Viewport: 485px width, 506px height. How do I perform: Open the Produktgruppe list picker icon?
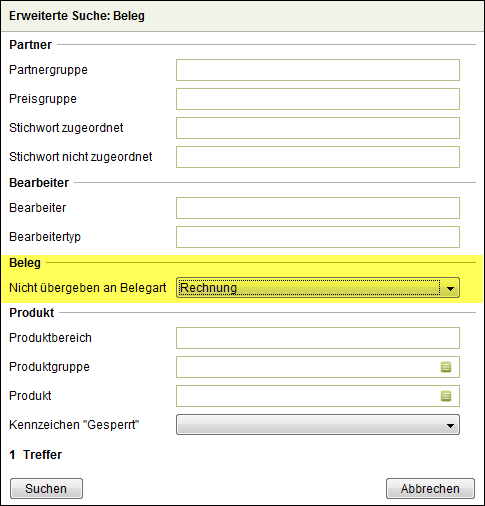tap(446, 367)
